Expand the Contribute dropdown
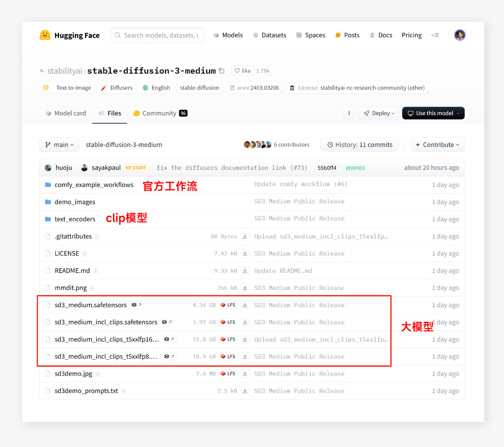The image size is (504, 447). [438, 145]
